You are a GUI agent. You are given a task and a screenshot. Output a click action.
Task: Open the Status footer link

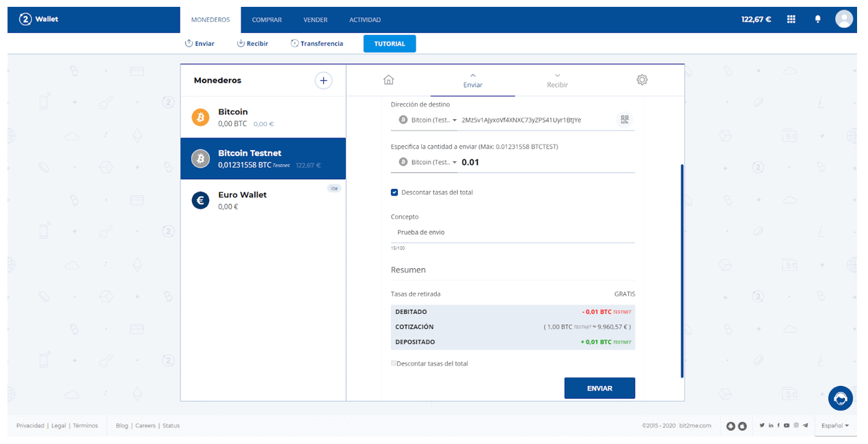(171, 426)
